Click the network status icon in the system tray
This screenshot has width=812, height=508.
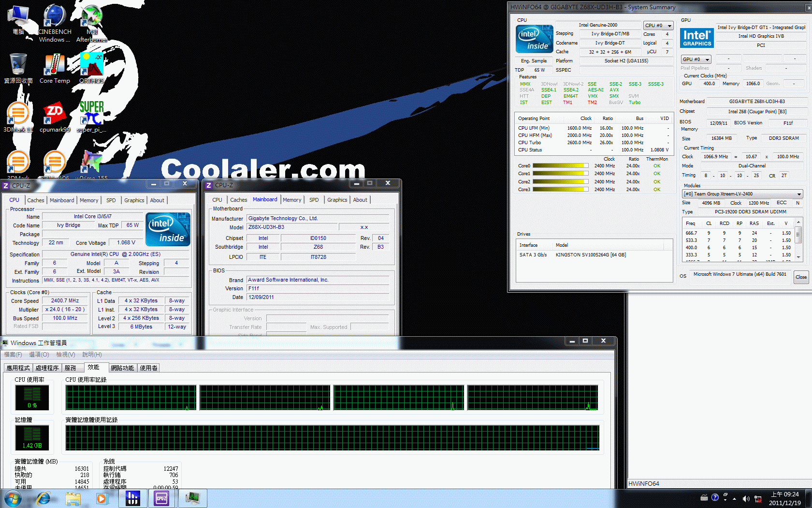coord(758,499)
